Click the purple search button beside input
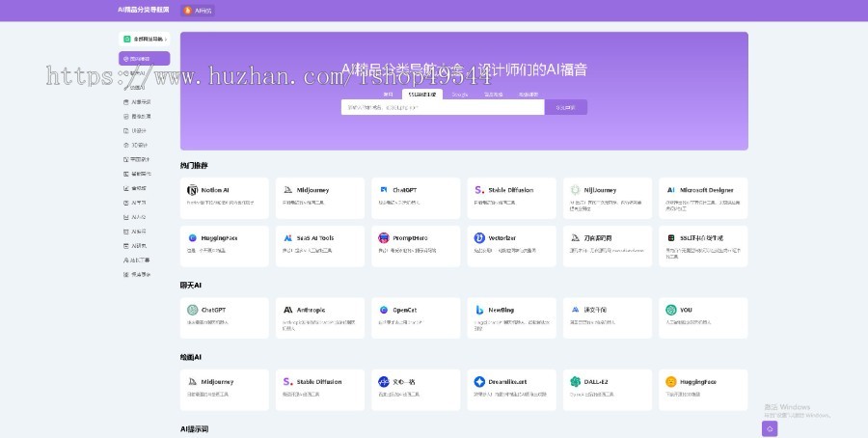This screenshot has height=438, width=868. (566, 107)
